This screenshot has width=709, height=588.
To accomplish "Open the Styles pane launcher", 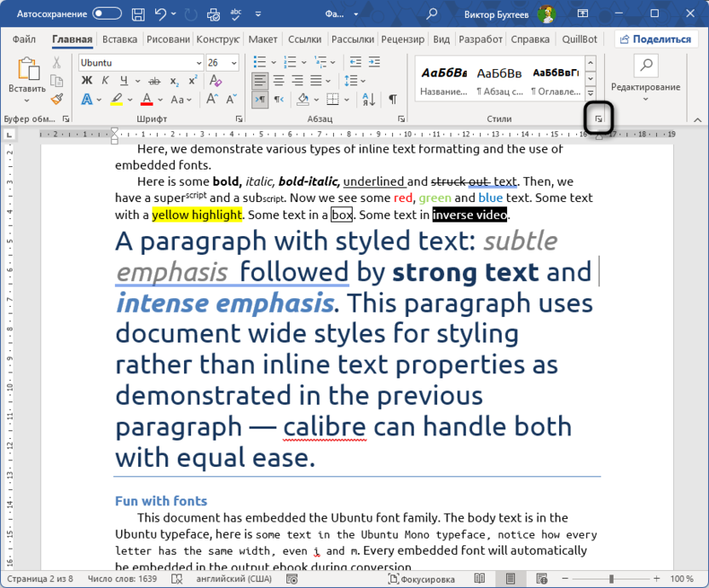I will [599, 119].
